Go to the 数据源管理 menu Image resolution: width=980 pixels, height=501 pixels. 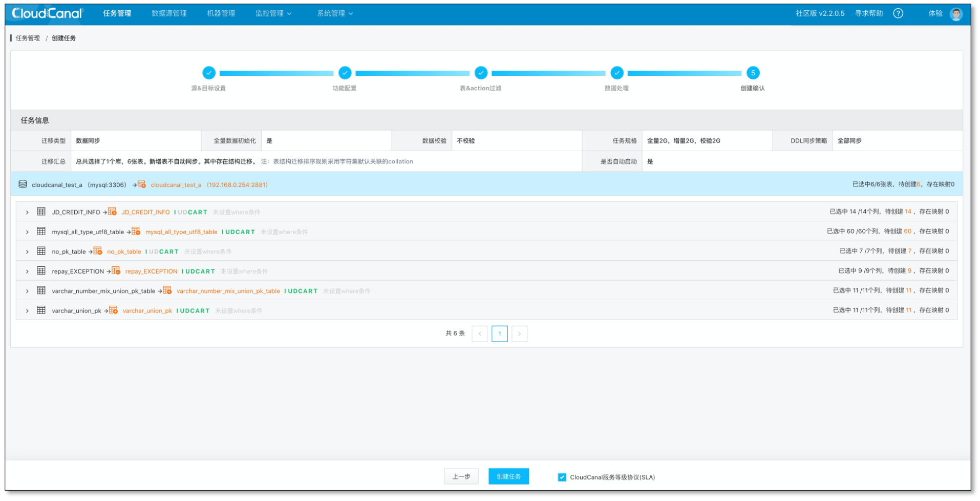[169, 13]
